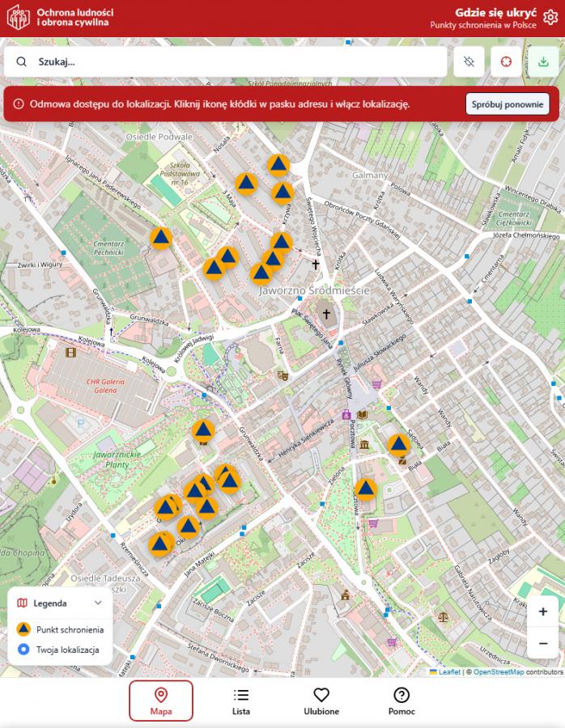Zoom in the map with plus button

click(x=542, y=612)
